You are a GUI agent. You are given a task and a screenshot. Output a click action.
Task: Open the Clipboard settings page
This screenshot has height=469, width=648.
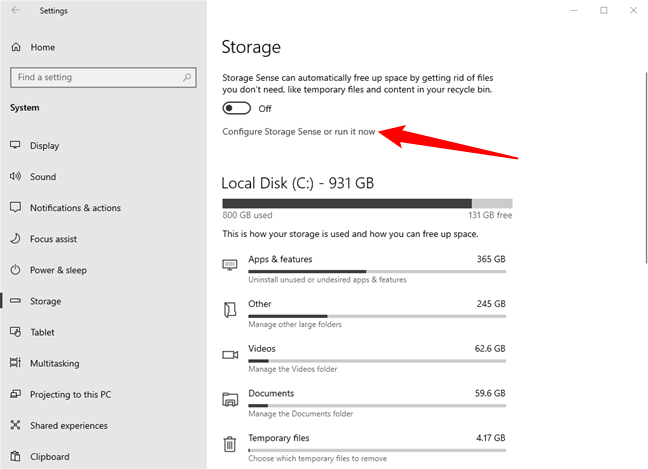pyautogui.click(x=50, y=457)
